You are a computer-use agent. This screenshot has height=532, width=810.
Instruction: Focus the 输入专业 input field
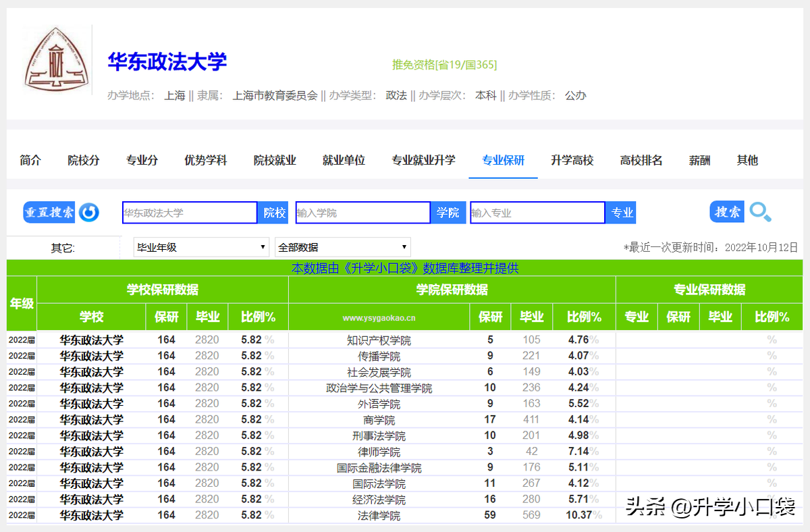[x=538, y=213]
